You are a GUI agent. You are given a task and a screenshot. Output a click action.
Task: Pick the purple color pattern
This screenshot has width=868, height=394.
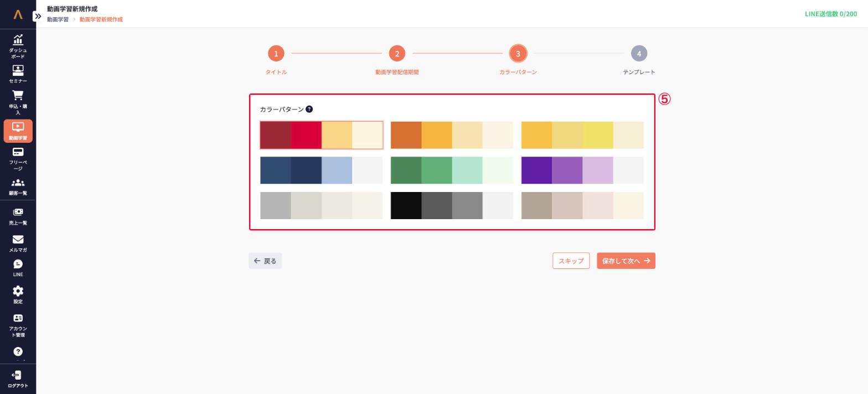click(582, 170)
